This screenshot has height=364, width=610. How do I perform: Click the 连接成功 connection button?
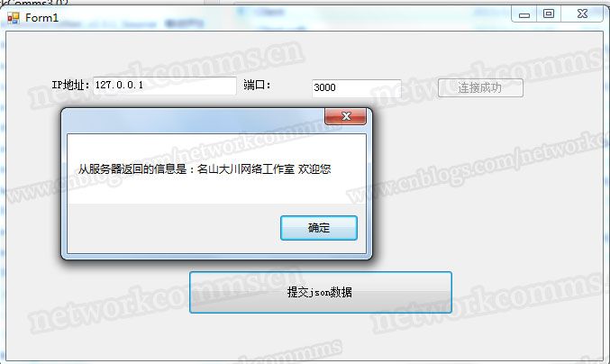click(x=480, y=88)
